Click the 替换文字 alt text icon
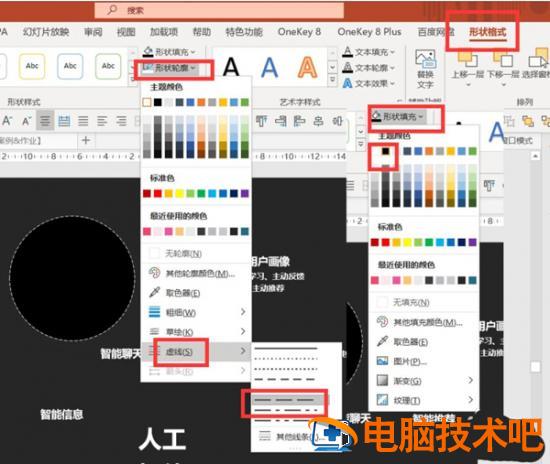Image resolution: width=550 pixels, height=464 pixels. click(x=425, y=68)
